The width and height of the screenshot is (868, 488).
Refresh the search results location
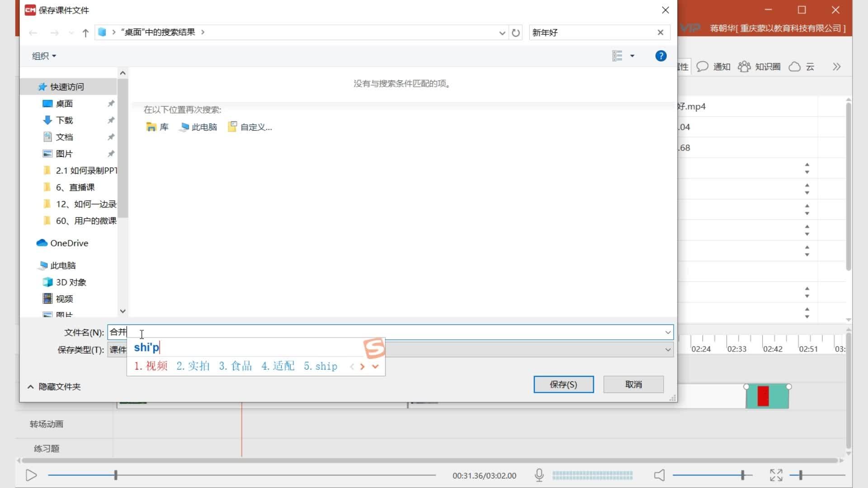[x=516, y=33]
